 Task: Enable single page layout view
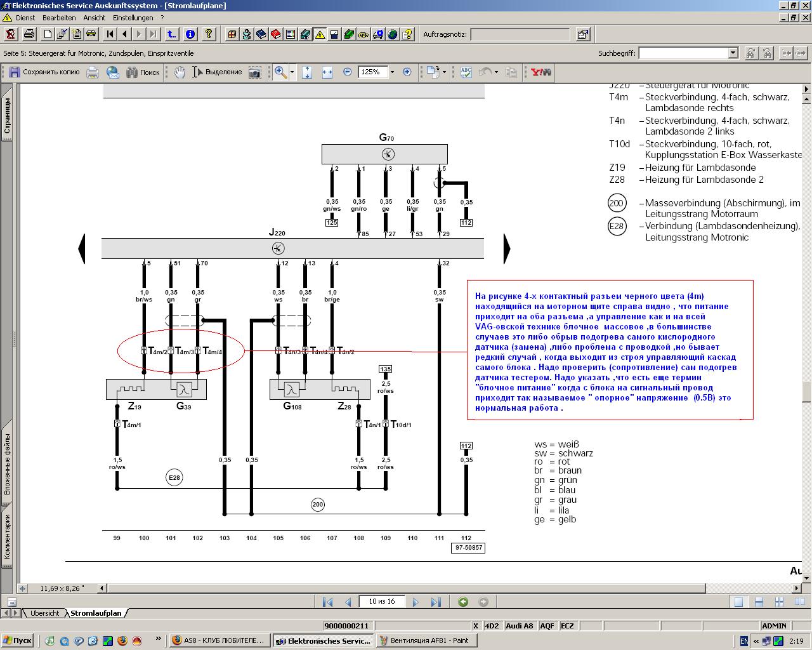pyautogui.click(x=738, y=602)
